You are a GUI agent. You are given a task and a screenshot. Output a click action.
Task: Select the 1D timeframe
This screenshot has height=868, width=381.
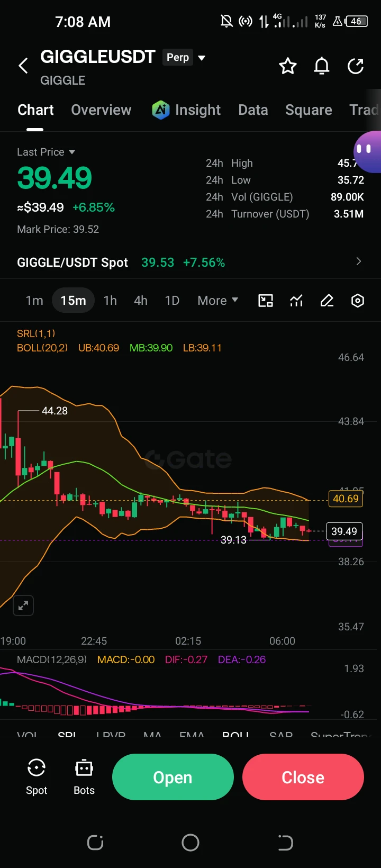point(172,301)
